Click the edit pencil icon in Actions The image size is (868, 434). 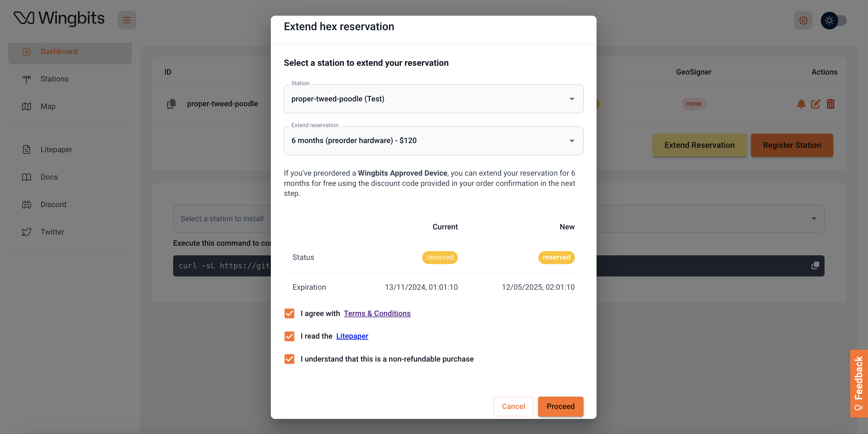(816, 104)
